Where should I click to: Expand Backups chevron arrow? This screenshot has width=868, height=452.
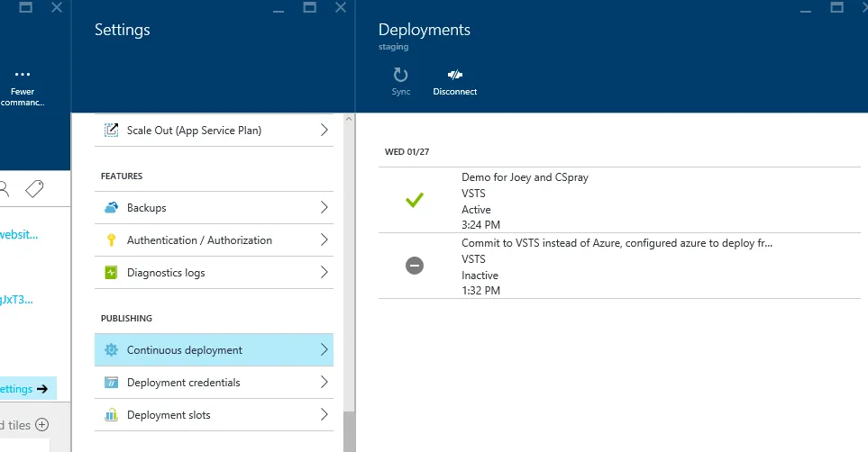[x=324, y=208]
